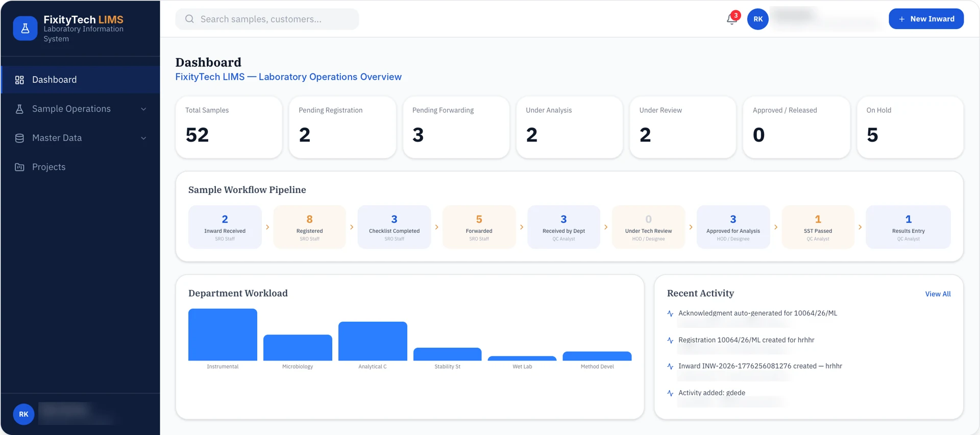Image resolution: width=980 pixels, height=435 pixels.
Task: Select the Under Review card
Action: tap(683, 127)
